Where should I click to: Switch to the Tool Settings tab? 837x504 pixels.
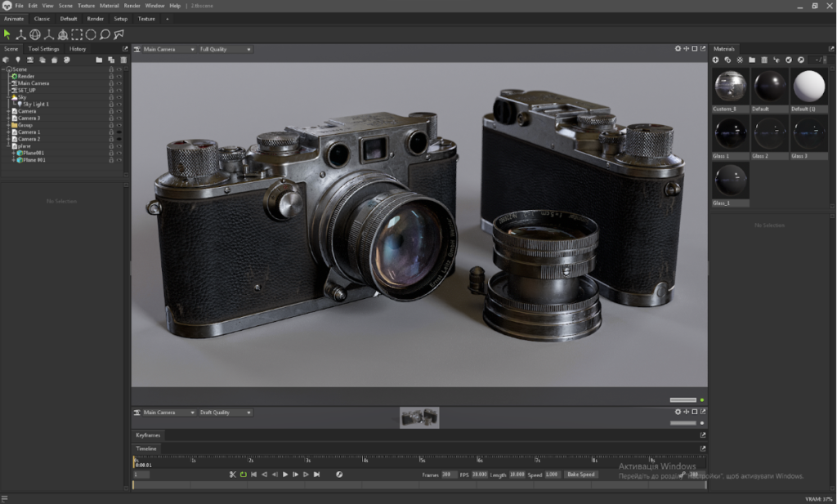(x=43, y=49)
